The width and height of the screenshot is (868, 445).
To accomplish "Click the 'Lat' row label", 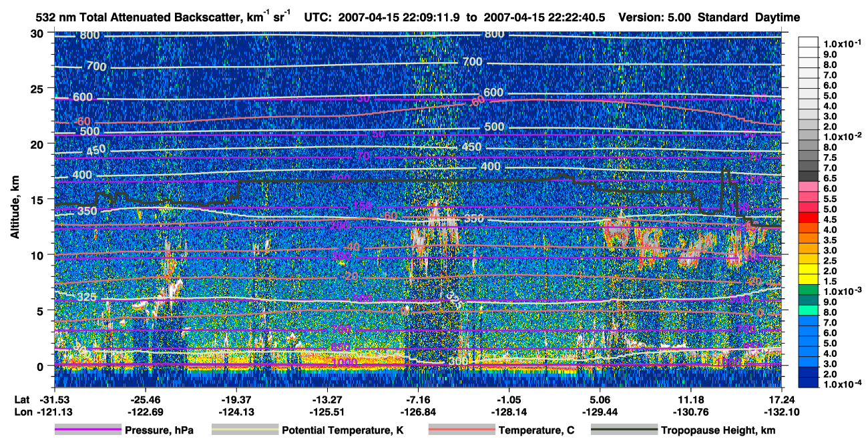I will coord(22,400).
